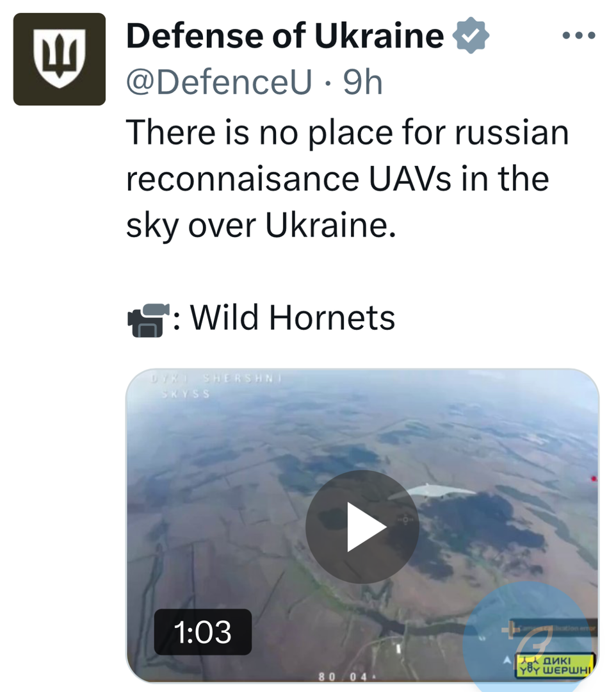Click the SKYSS watermark in the video
Image resolution: width=616 pixels, height=692 pixels.
click(x=186, y=394)
